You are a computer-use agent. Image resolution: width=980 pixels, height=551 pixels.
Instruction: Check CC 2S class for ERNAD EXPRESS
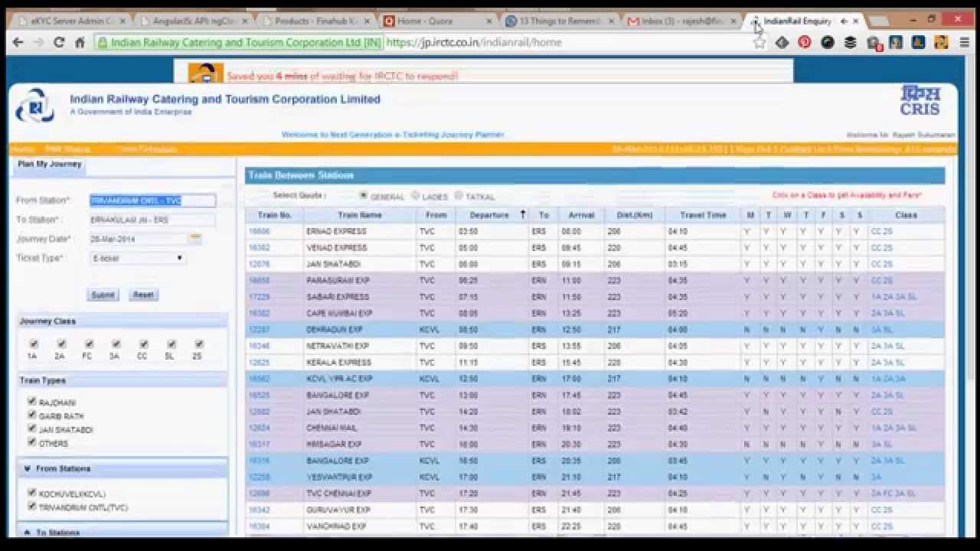(882, 231)
